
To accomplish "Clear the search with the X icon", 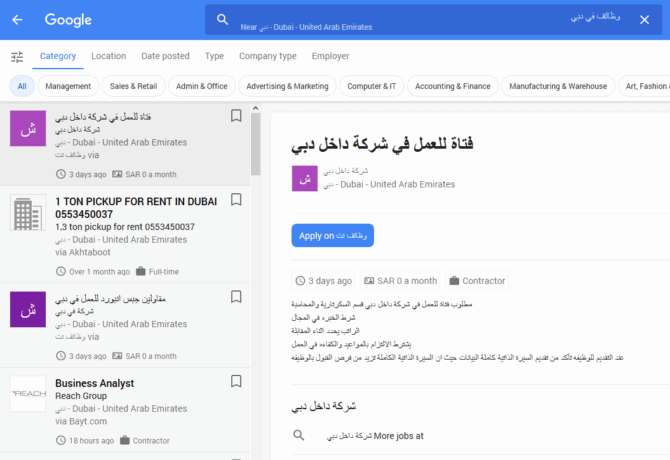I will click(644, 20).
